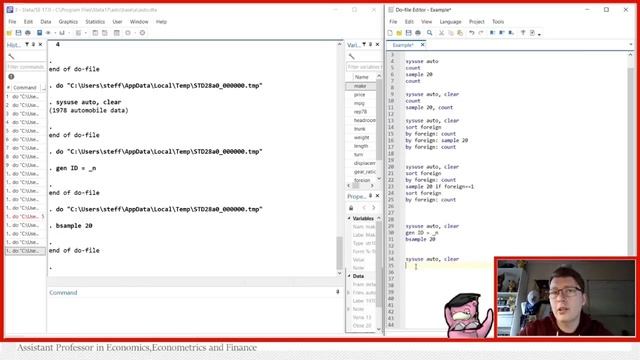This screenshot has height=360, width=640.
Task: Select the Example* tab in Do-file Editor
Action: pyautogui.click(x=403, y=45)
